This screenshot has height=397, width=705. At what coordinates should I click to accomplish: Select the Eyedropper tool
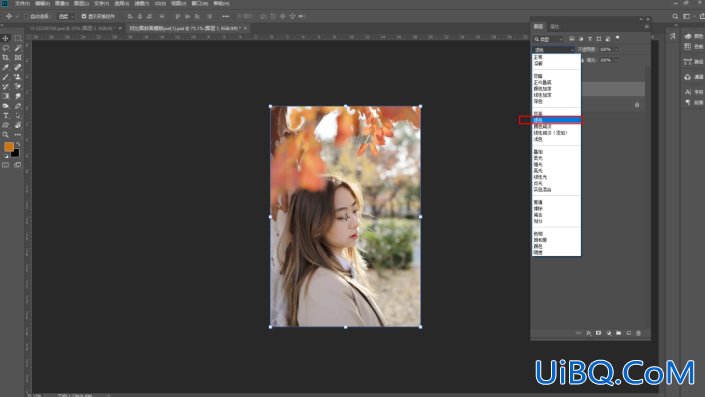coord(6,67)
